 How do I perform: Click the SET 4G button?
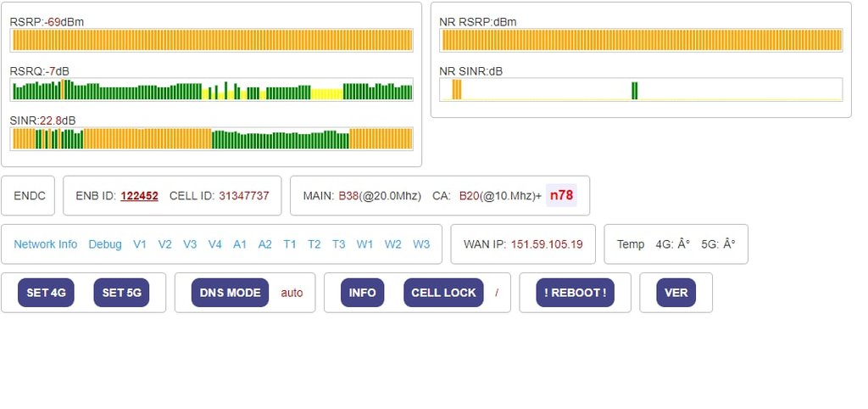click(46, 293)
